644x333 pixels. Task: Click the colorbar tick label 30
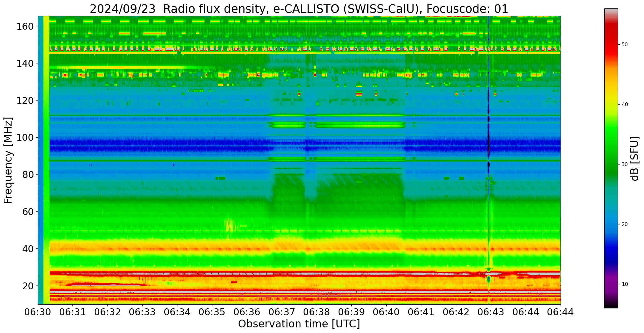click(x=625, y=164)
